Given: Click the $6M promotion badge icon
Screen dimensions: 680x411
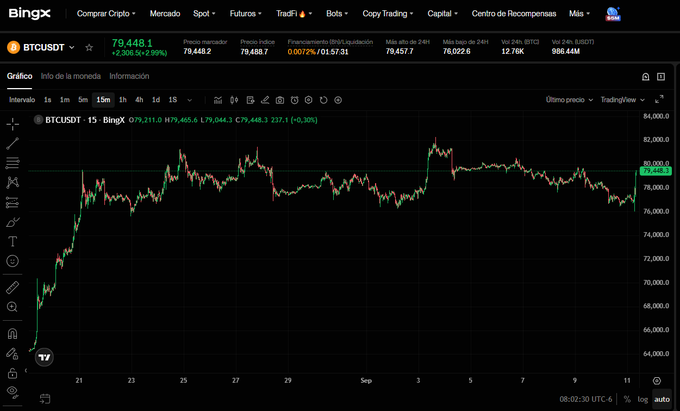Looking at the screenshot, I should click(613, 14).
